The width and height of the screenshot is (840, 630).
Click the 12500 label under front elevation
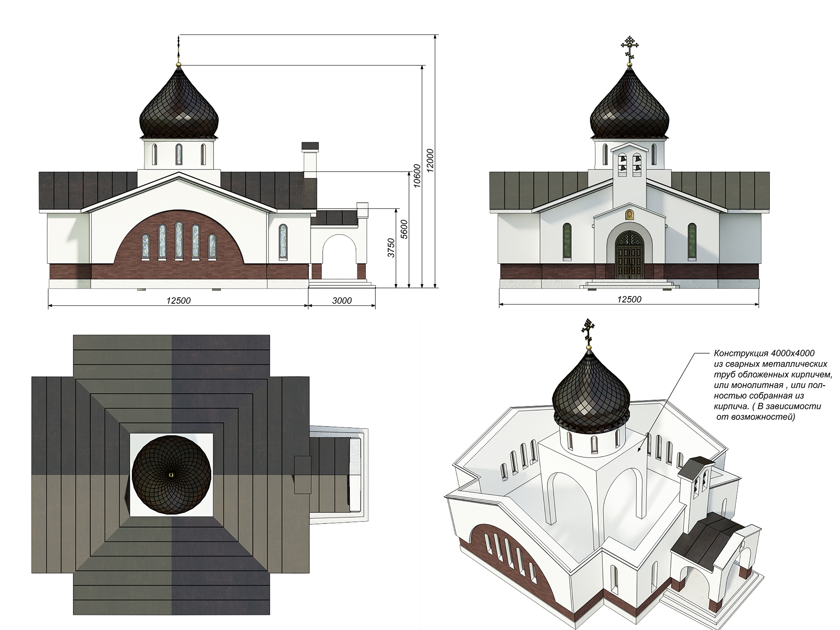coord(629,299)
